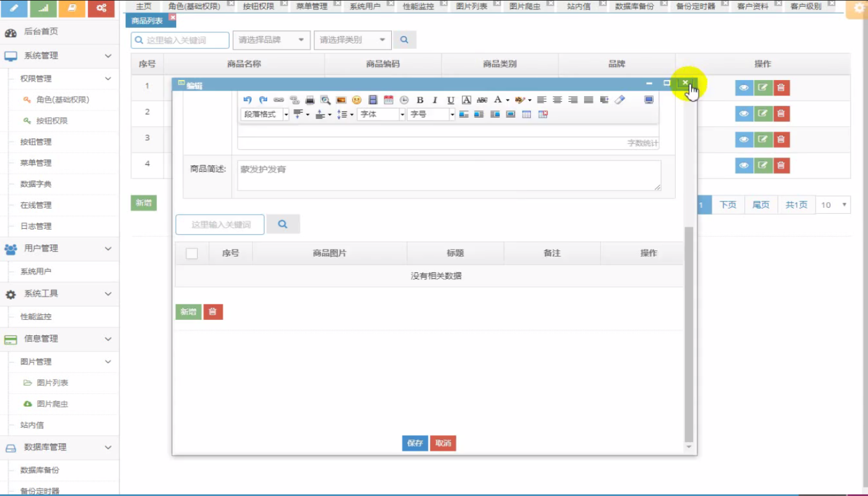
Task: Tick the select-all checkbox in image table header
Action: (x=192, y=253)
